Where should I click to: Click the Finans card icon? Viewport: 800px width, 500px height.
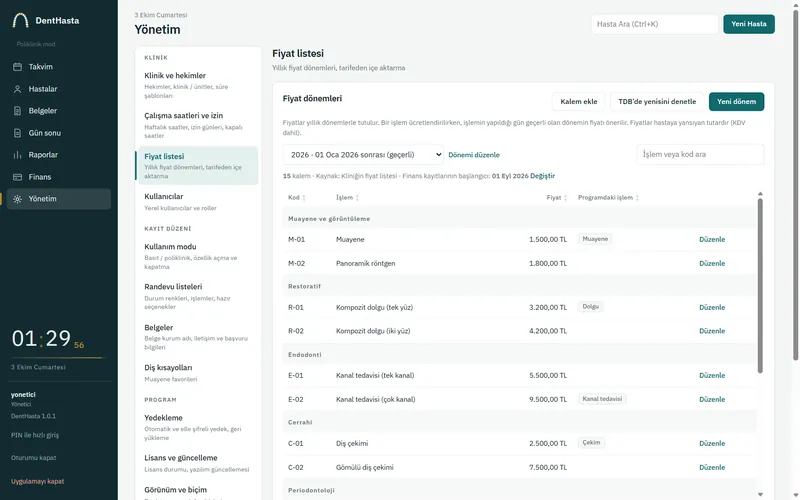tap(17, 177)
